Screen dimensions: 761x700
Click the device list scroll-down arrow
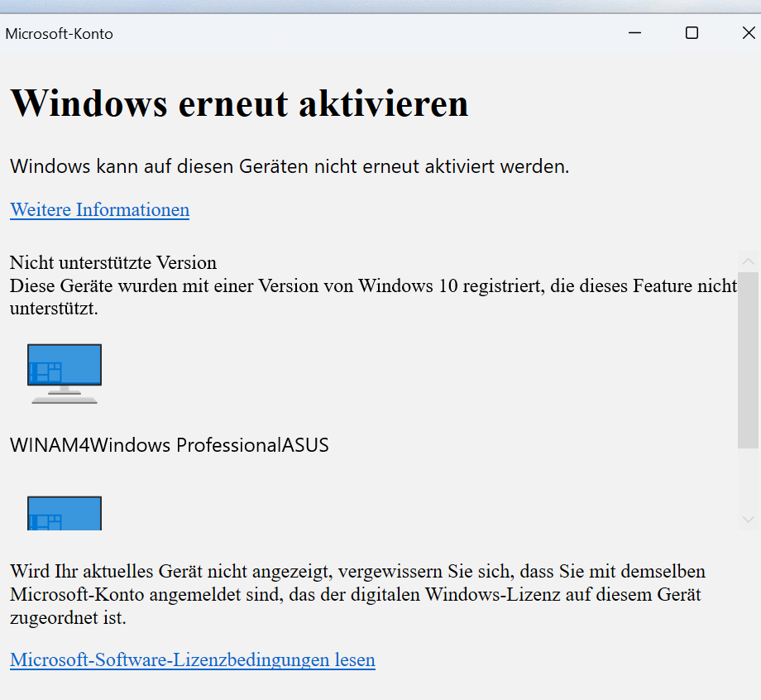click(x=748, y=520)
